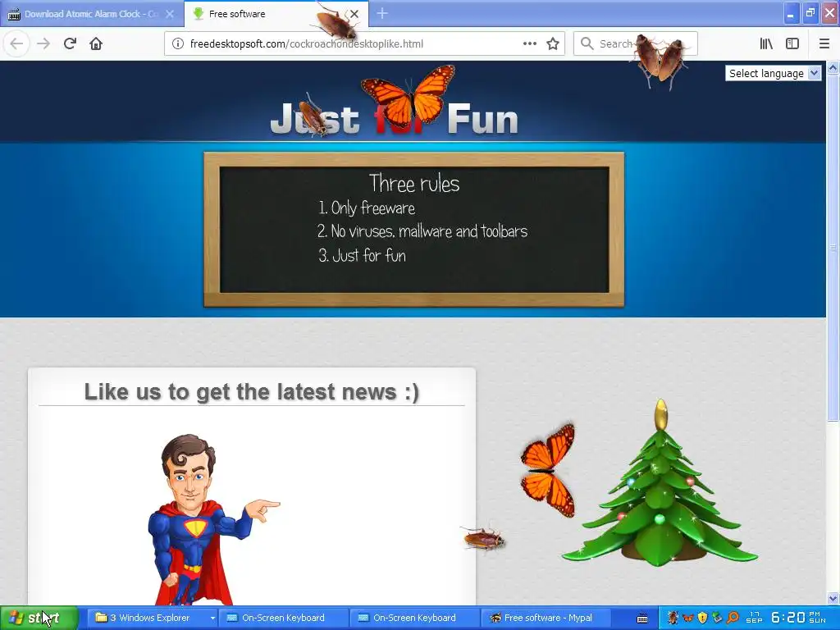The width and height of the screenshot is (840, 630).
Task: Reload the current page
Action: click(x=70, y=43)
